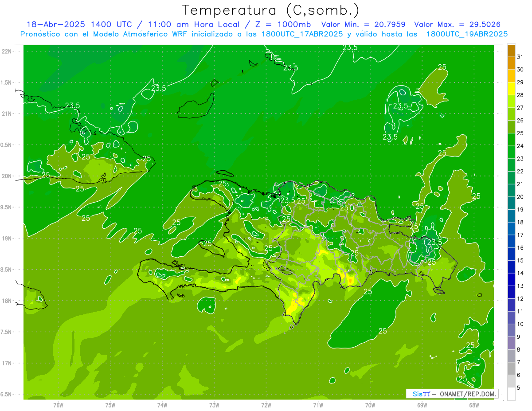The width and height of the screenshot is (532, 411).
Task: Pick the legend color between 26 and 27
Action: pyautogui.click(x=511, y=114)
